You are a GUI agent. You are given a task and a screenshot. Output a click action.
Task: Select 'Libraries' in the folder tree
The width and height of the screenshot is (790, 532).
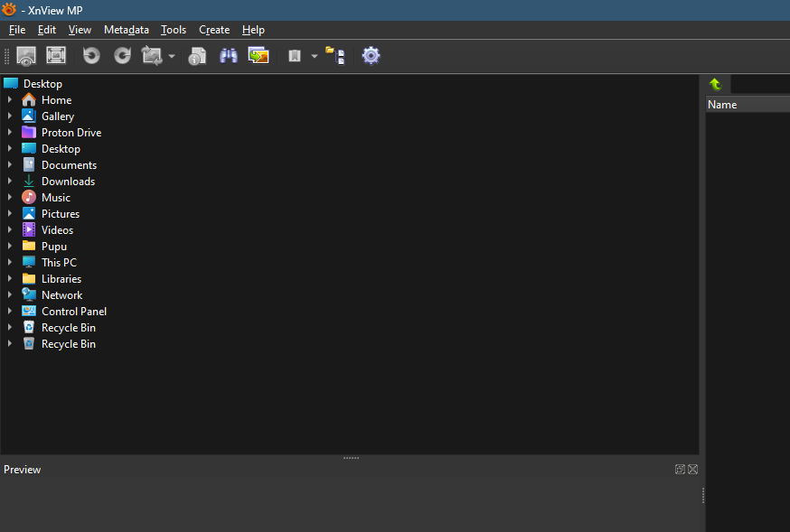pyautogui.click(x=61, y=279)
